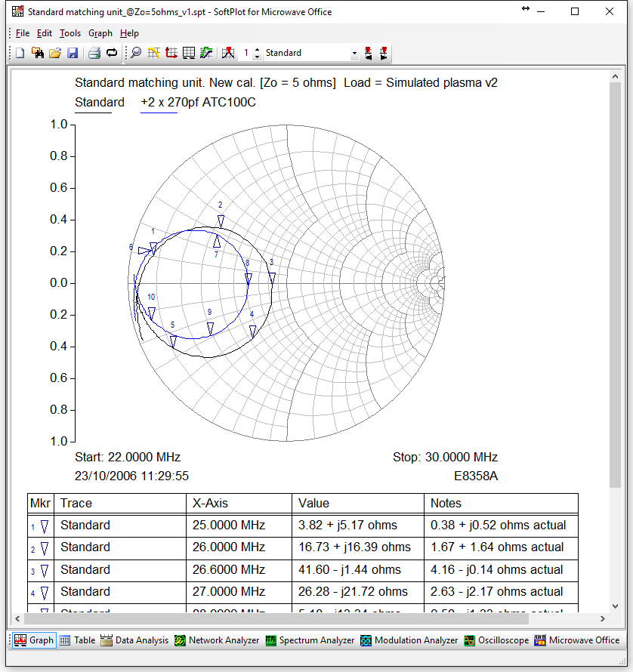Open the Tools menu
633x672 pixels.
[x=70, y=33]
